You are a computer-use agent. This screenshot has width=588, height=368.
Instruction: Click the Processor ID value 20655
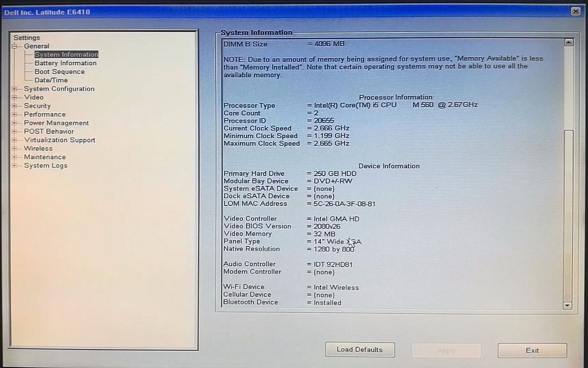click(x=324, y=121)
